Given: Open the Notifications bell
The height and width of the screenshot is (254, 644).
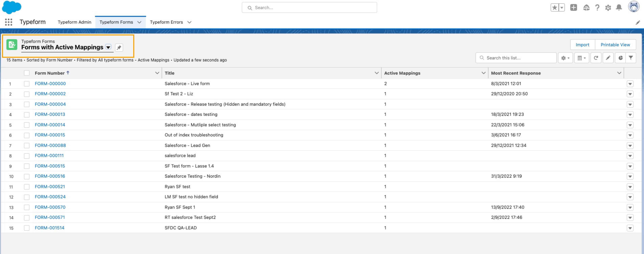Looking at the screenshot, I should click(x=619, y=7).
